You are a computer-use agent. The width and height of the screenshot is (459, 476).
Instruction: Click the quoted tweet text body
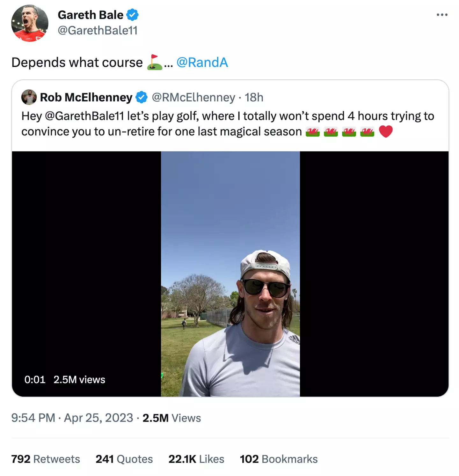[191, 124]
